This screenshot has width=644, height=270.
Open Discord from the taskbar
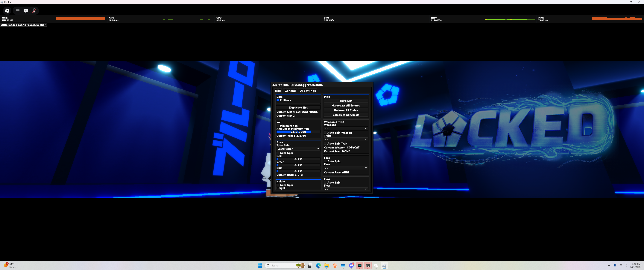(x=351, y=265)
